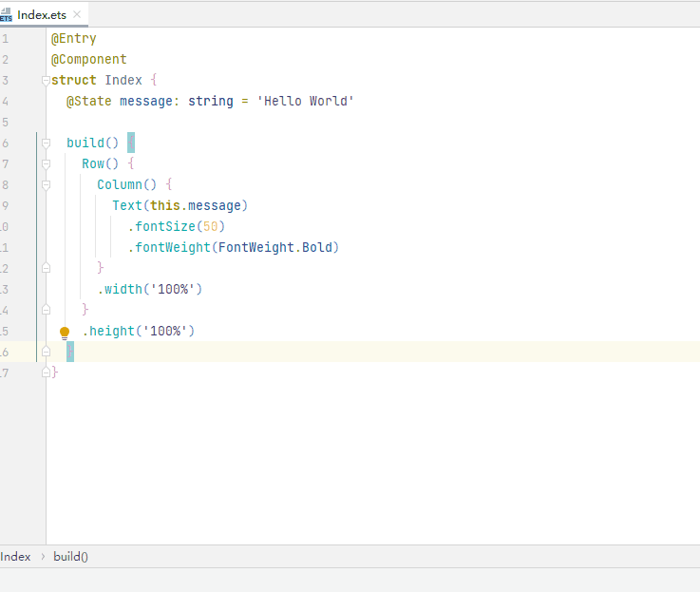Click the yellow lightbulb quick-fix icon

point(65,333)
